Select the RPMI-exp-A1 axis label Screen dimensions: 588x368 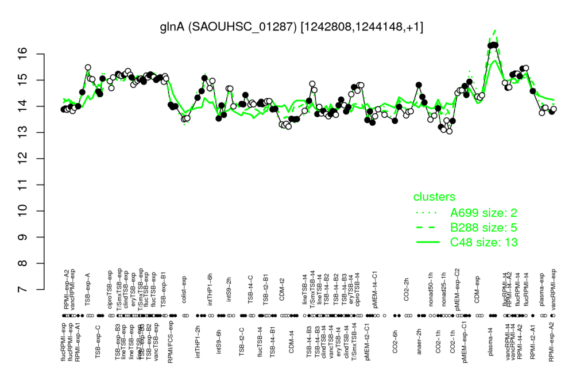[78, 343]
